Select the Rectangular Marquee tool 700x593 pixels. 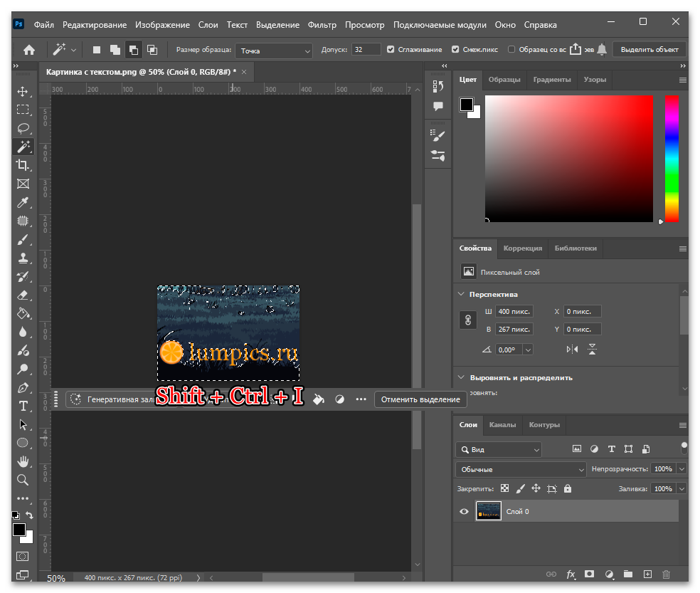pos(23,110)
